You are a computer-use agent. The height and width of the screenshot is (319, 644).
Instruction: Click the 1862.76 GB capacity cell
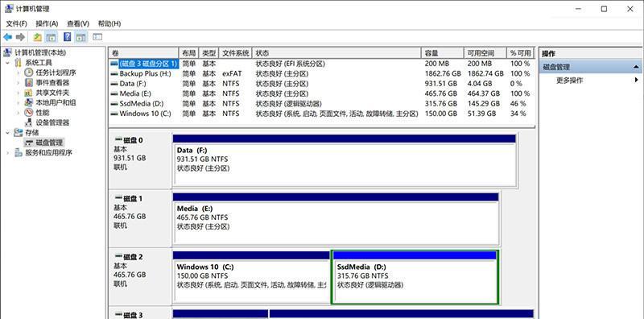click(x=444, y=74)
